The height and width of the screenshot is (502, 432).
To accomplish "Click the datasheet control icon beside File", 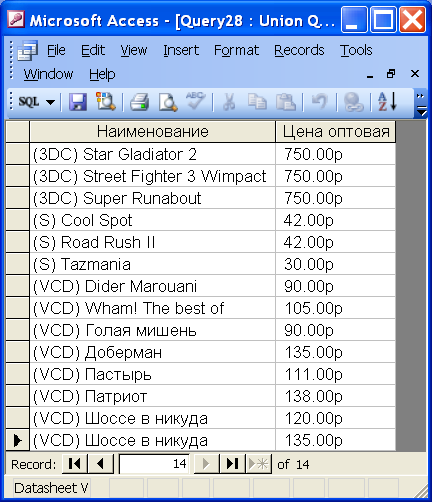I will pyautogui.click(x=27, y=50).
